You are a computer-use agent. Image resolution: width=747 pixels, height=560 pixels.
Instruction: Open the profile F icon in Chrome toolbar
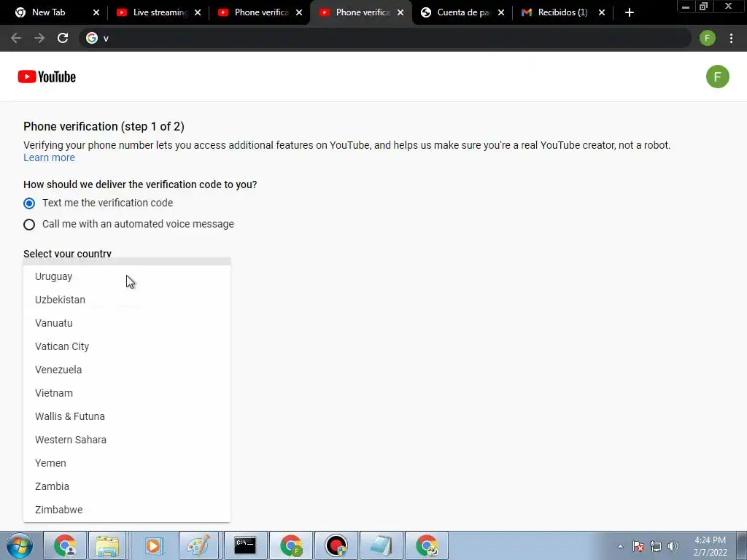coord(708,38)
